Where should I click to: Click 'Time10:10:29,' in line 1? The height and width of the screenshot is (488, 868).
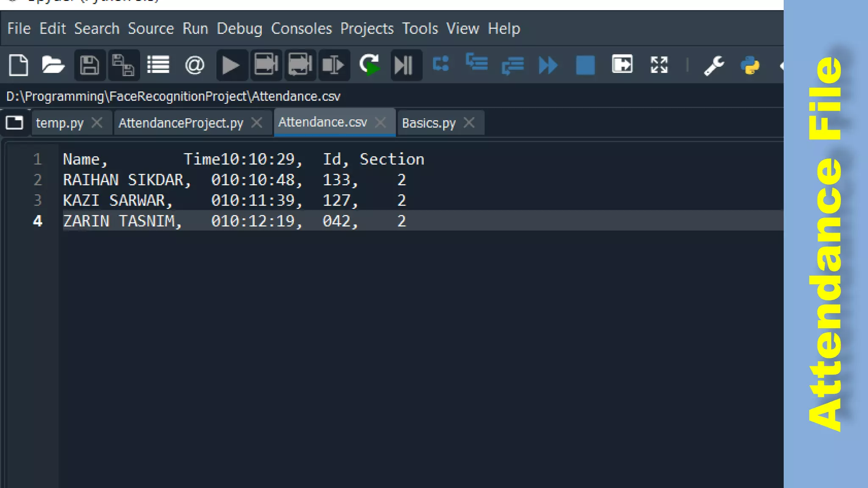(243, 160)
